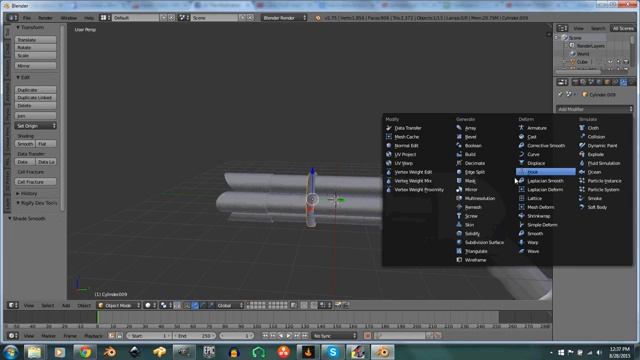Viewport: 640px width, 360px height.
Task: Click the Subdivision Surface modifier icon
Action: (459, 242)
